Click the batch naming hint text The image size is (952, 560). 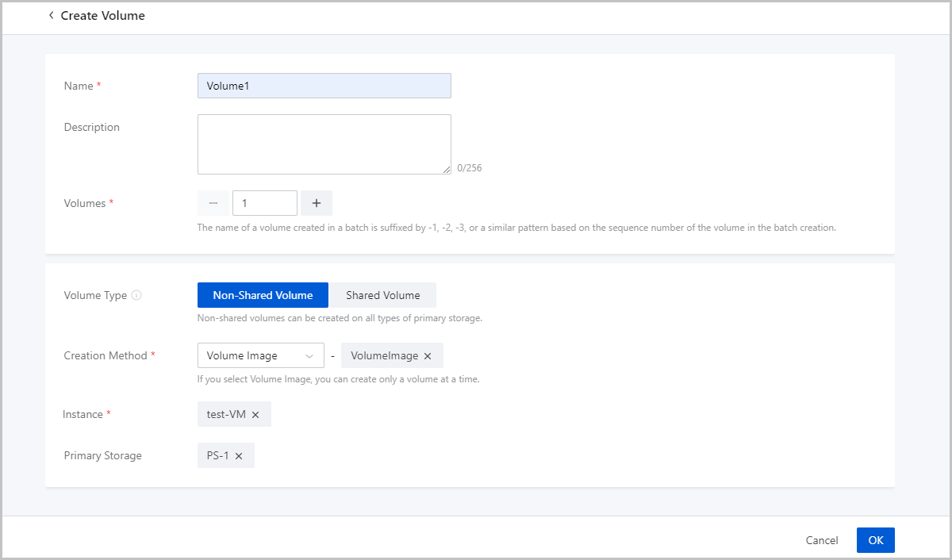(x=516, y=228)
